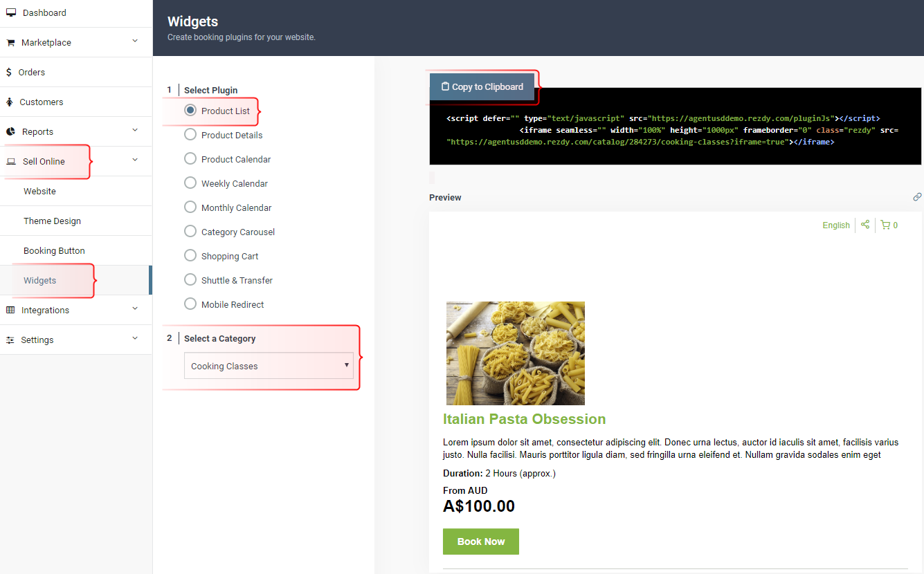Click the Sell Online laptop icon

[11, 161]
